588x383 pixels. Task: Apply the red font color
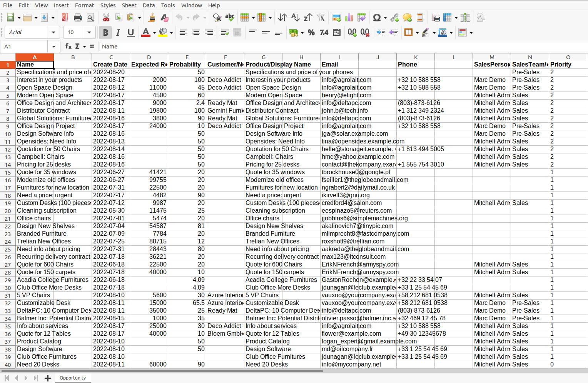coord(146,32)
